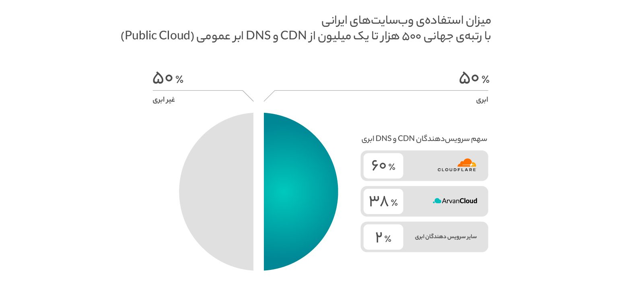Click the 60% value box for Cloudflare

pos(383,165)
